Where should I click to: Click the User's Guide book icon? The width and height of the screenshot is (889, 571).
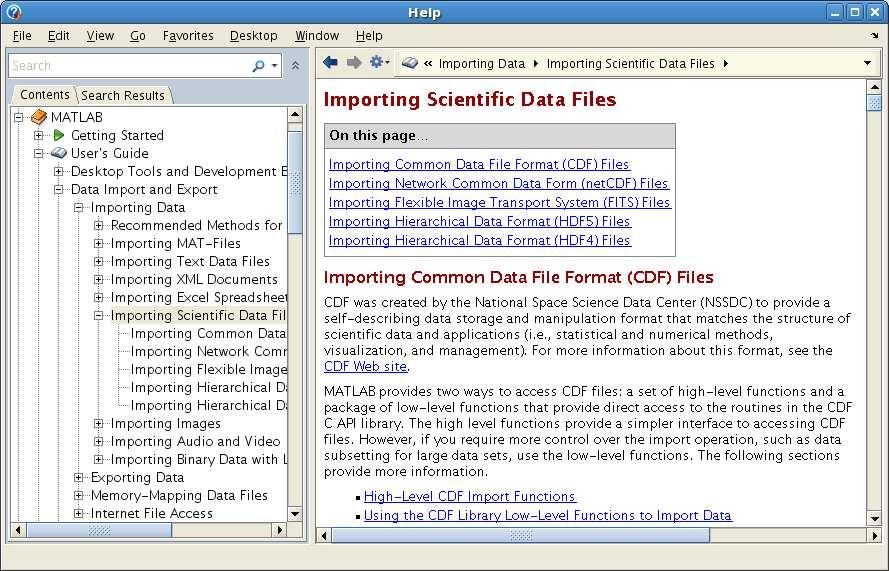[x=59, y=153]
